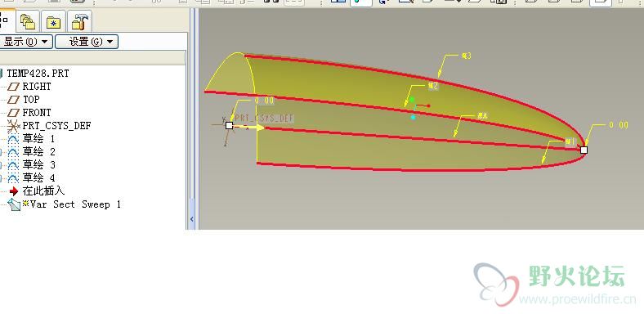Click the 在此插入 insert-here arrow

(14, 191)
